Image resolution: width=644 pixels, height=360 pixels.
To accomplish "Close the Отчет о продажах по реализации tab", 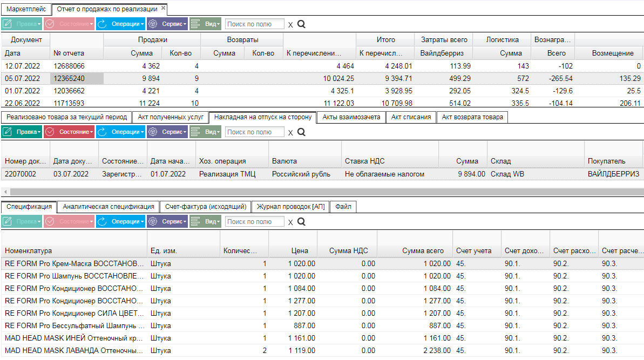I will click(x=163, y=8).
